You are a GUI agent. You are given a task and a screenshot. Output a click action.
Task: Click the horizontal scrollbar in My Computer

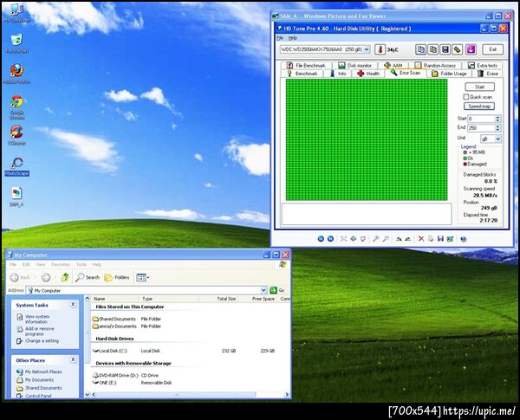190,395
